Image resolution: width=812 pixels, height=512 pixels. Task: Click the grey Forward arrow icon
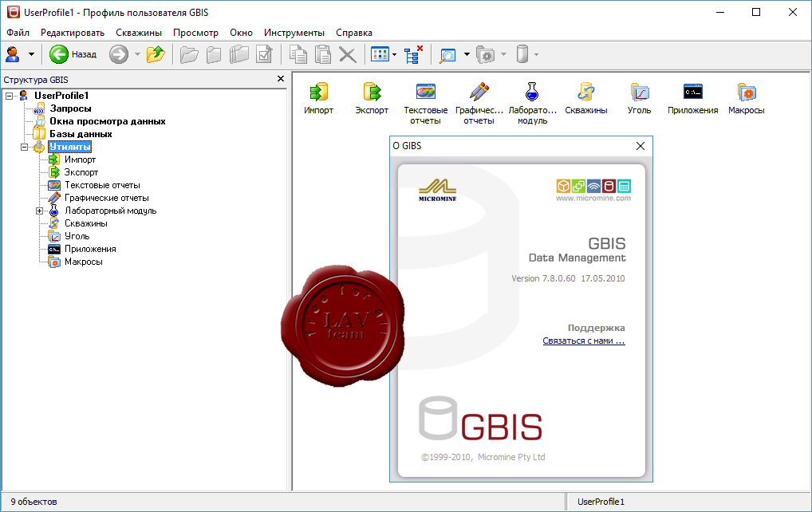point(119,54)
